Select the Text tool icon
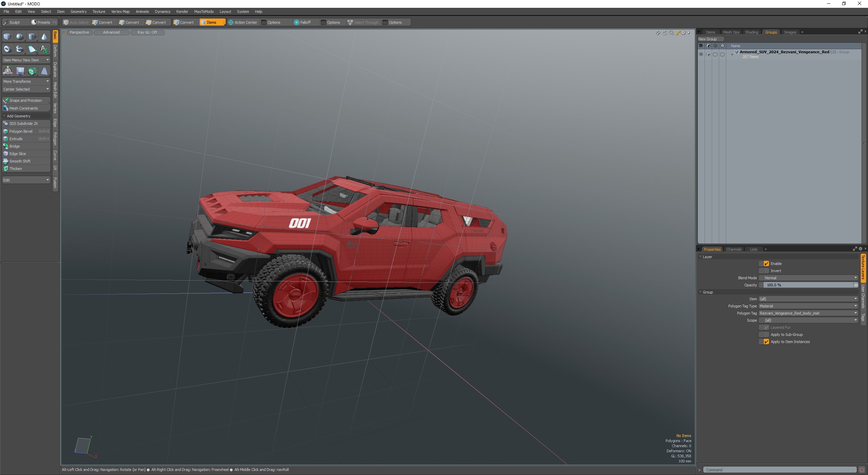 pyautogui.click(x=44, y=49)
